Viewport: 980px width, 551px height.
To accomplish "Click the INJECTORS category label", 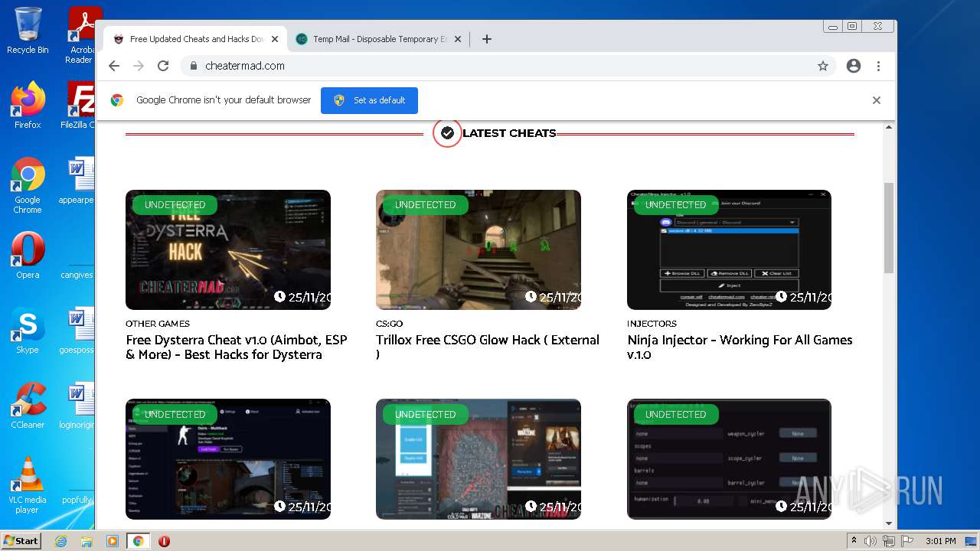I will (x=652, y=324).
